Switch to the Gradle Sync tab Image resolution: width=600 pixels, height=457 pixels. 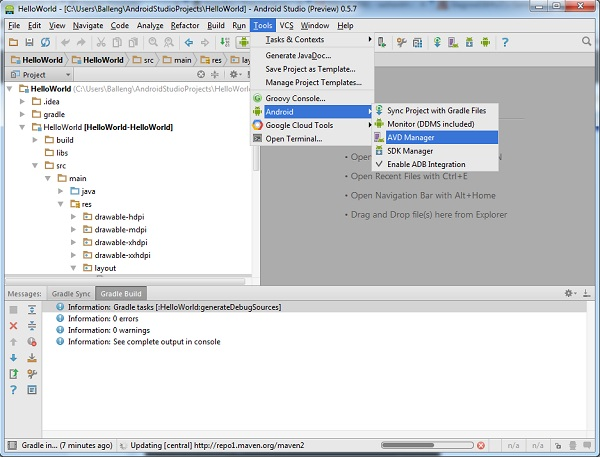[x=71, y=294]
